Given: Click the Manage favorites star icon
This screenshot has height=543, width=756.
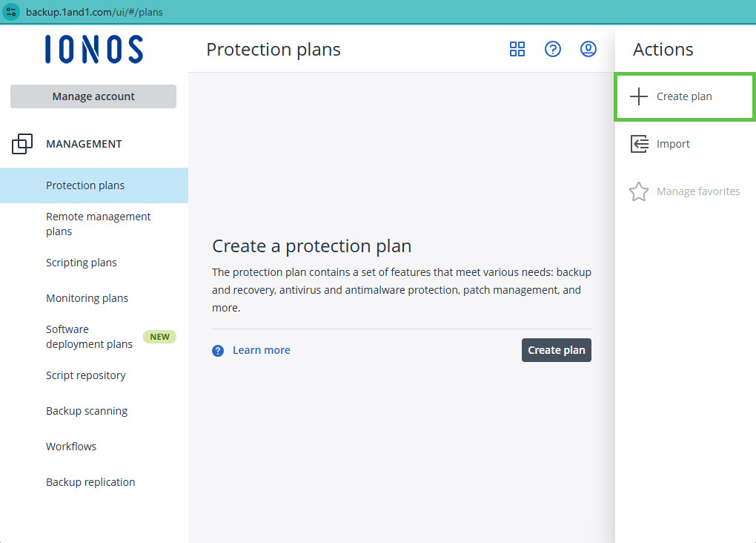Looking at the screenshot, I should click(639, 191).
